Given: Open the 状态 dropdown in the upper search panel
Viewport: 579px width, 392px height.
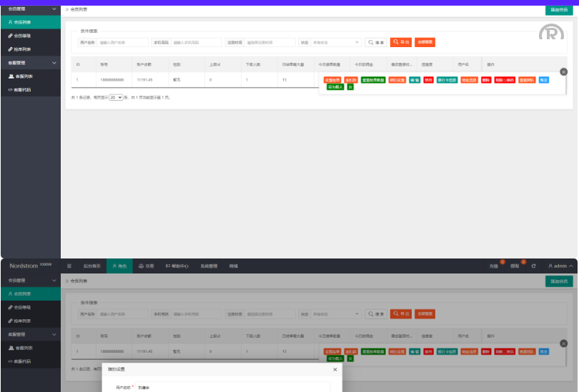Looking at the screenshot, I should pos(337,43).
